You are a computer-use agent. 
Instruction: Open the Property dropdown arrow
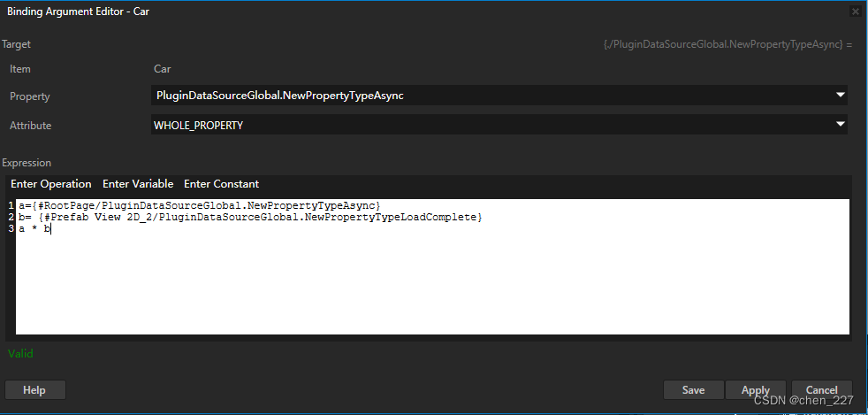click(841, 96)
